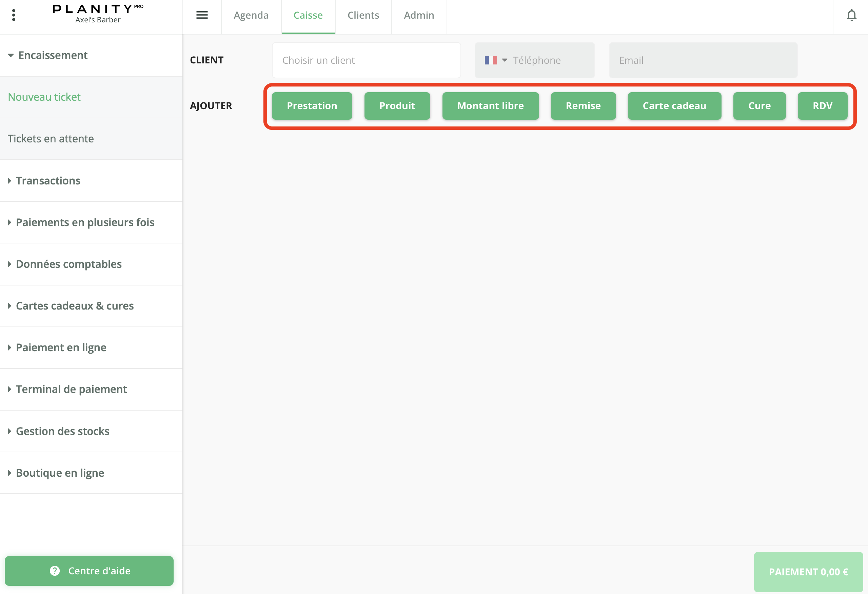Open the Admin tab

[419, 15]
